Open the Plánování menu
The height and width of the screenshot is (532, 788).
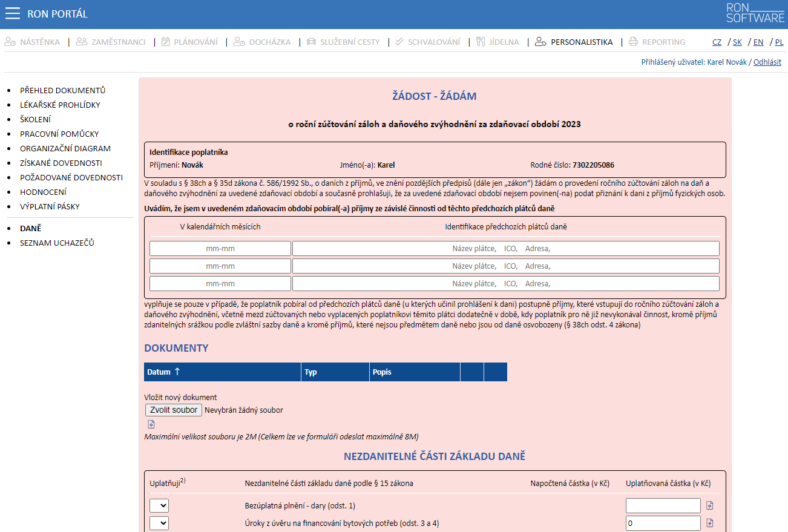point(195,42)
